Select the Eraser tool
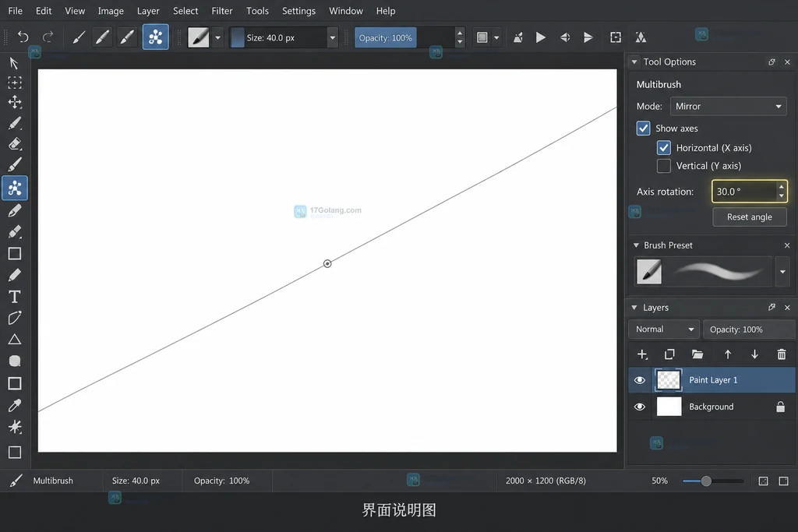The width and height of the screenshot is (798, 532). pos(15,144)
